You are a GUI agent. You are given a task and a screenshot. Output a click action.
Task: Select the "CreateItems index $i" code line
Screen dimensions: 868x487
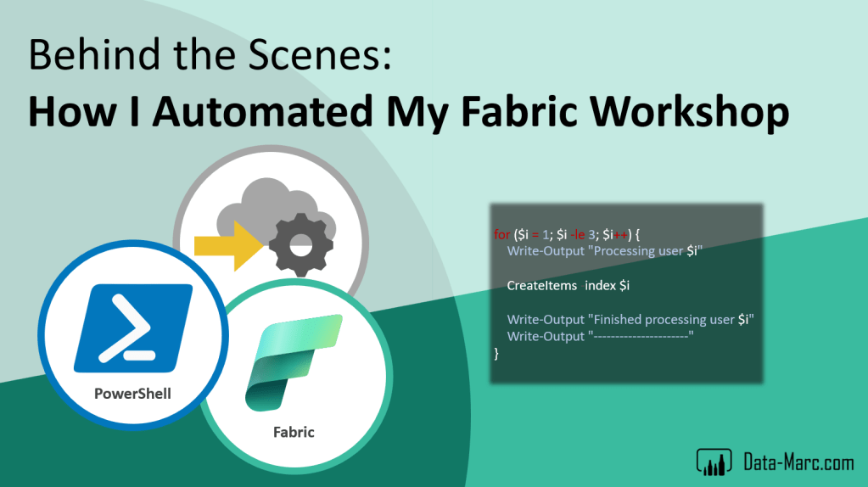coord(568,285)
